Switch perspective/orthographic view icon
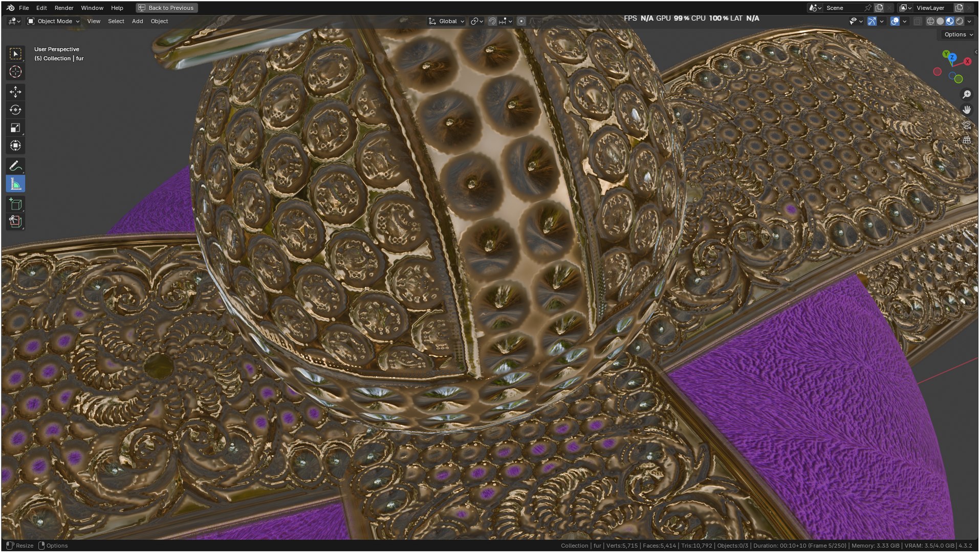The height and width of the screenshot is (553, 980). point(967,140)
